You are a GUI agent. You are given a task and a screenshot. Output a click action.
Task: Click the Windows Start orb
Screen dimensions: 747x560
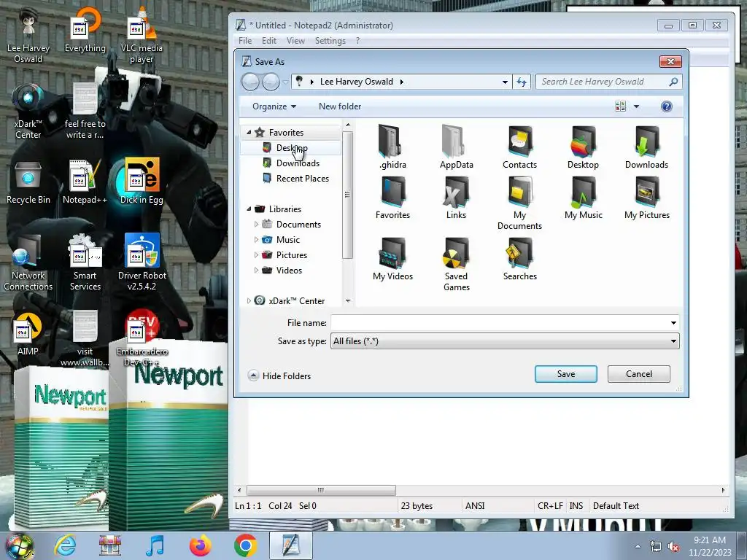(x=19, y=545)
